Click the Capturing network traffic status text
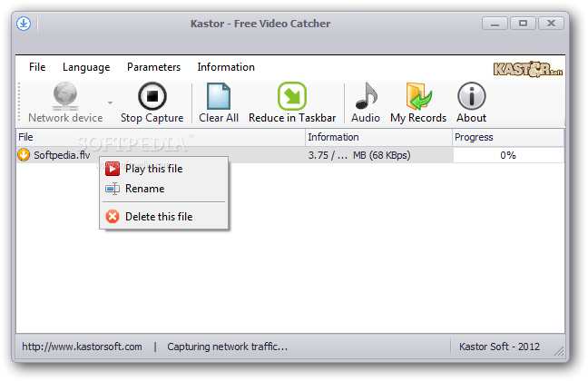The height and width of the screenshot is (381, 588). (x=227, y=347)
